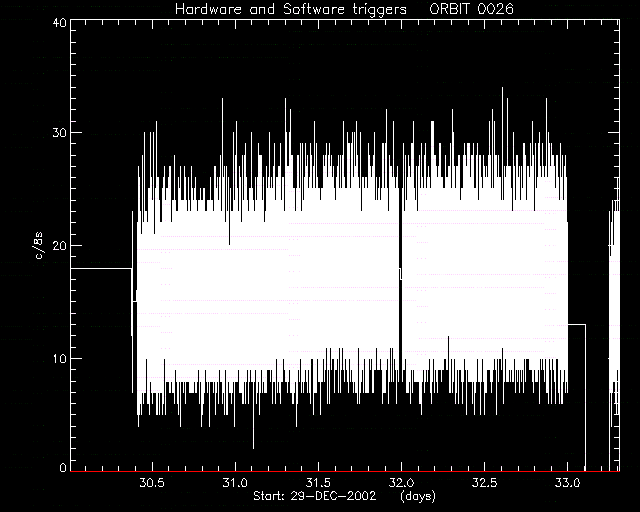
Task: Click the x-axis tick label 31.5
Action: pyautogui.click(x=318, y=483)
